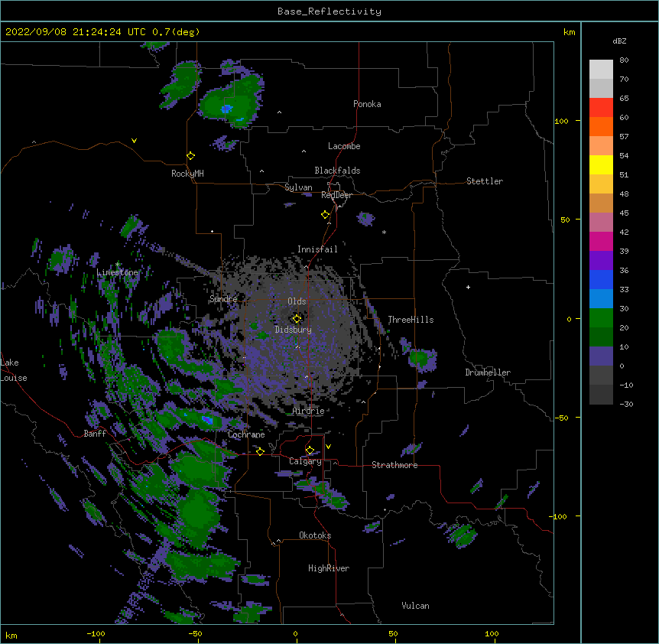The width and height of the screenshot is (659, 644).
Task: Click the -50 tick on right km axis
Action: tap(561, 418)
